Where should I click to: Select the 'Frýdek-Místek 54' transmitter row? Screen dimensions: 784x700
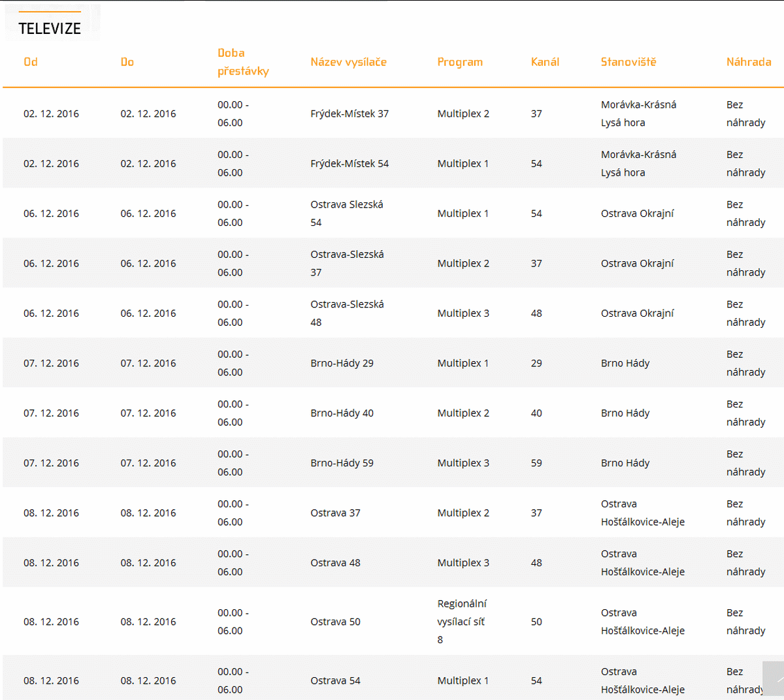point(350,164)
